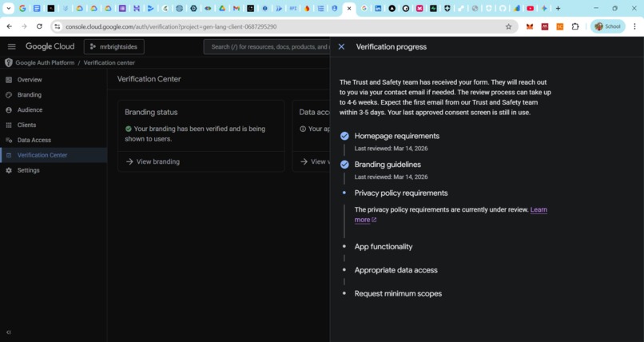Image resolution: width=644 pixels, height=342 pixels.
Task: Open the MetaMask fox extension
Action: [x=530, y=26]
